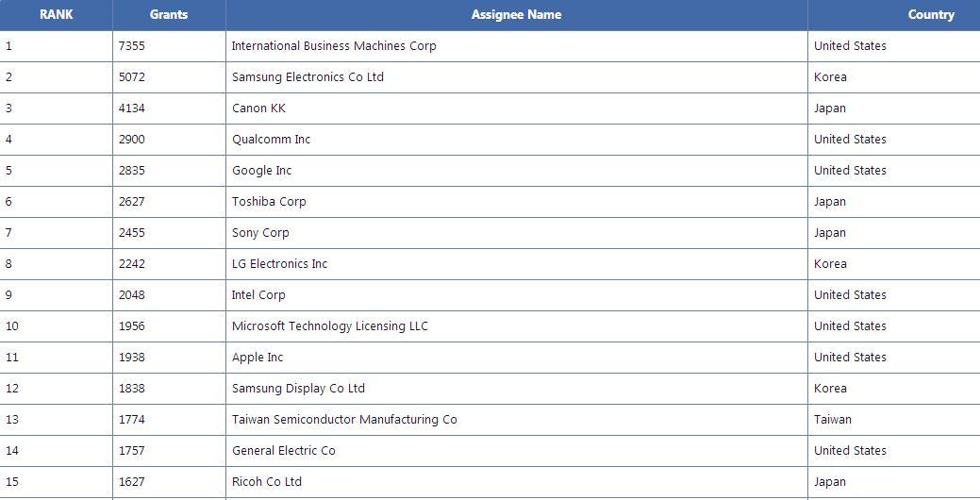Viewport: 980px width, 500px height.
Task: Select LG Electronics Inc row
Action: pos(279,263)
